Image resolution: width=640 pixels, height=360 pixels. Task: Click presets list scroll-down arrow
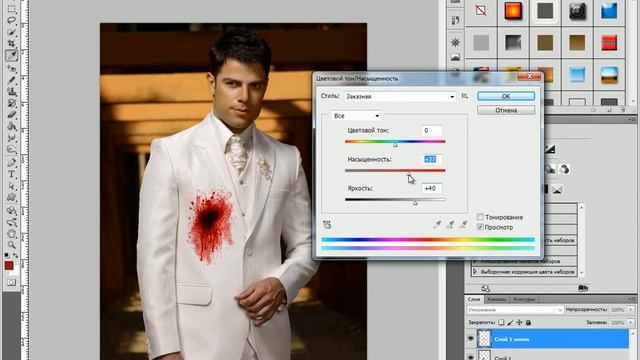click(581, 273)
